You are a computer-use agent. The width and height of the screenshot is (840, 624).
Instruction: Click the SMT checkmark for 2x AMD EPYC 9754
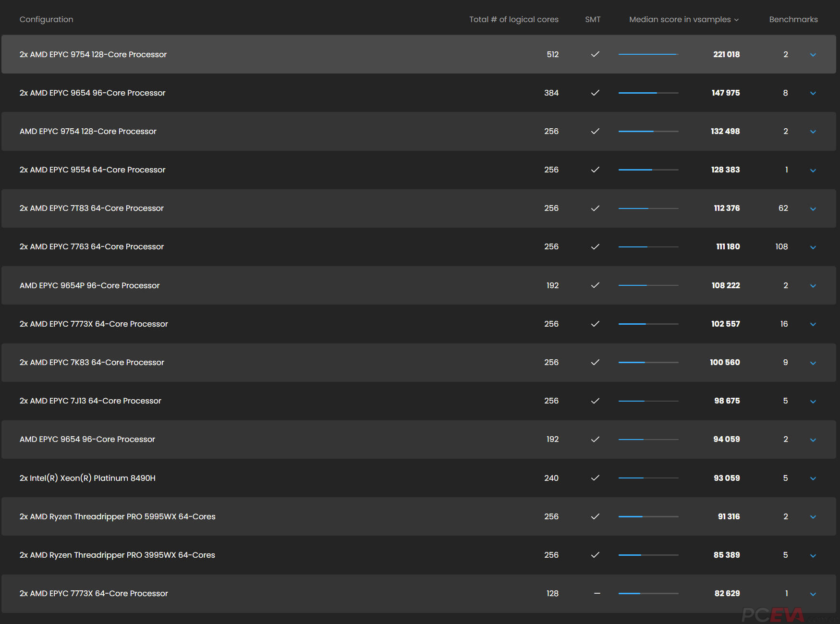pos(595,54)
